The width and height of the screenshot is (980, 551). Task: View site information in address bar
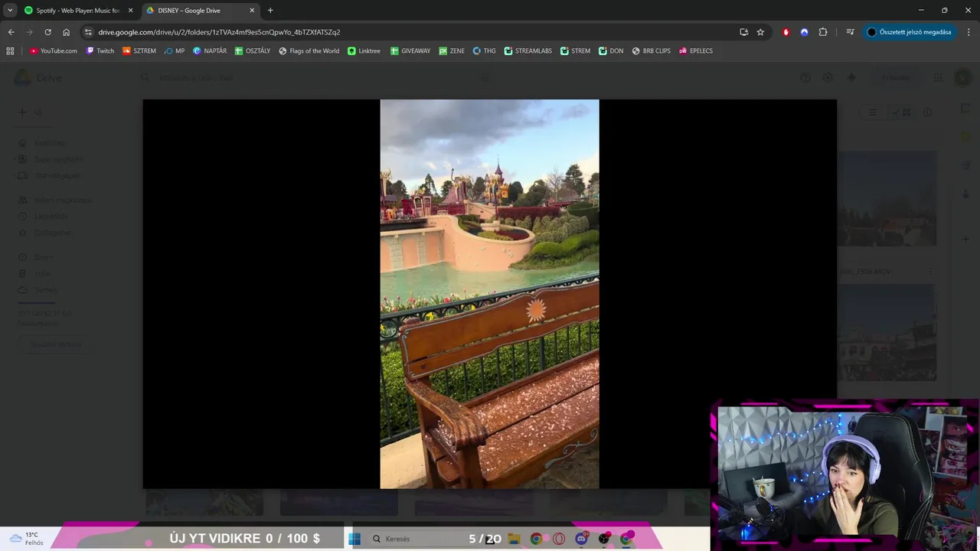point(88,32)
